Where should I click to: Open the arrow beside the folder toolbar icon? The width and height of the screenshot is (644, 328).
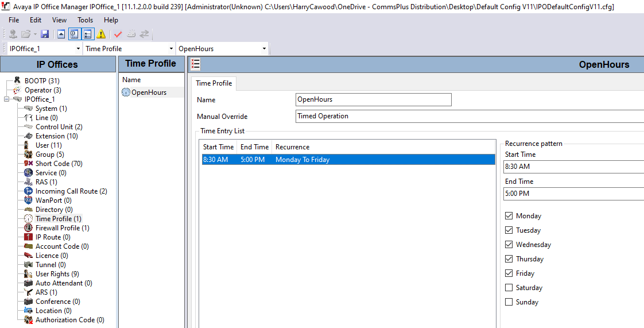[x=35, y=34]
